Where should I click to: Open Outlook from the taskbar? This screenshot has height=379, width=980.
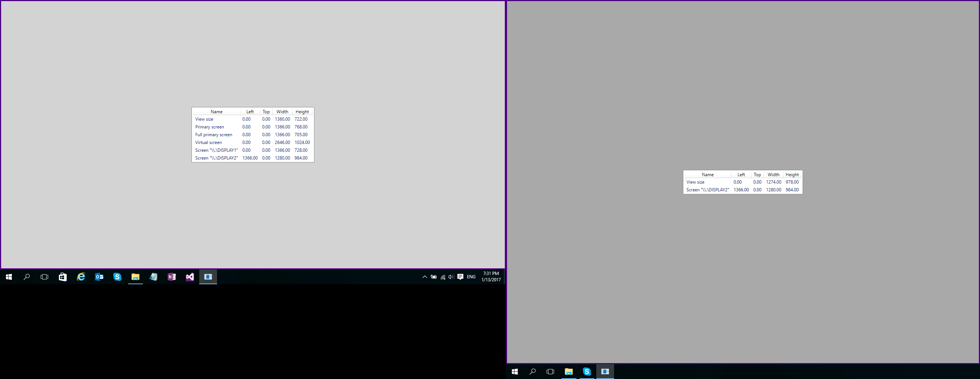99,277
